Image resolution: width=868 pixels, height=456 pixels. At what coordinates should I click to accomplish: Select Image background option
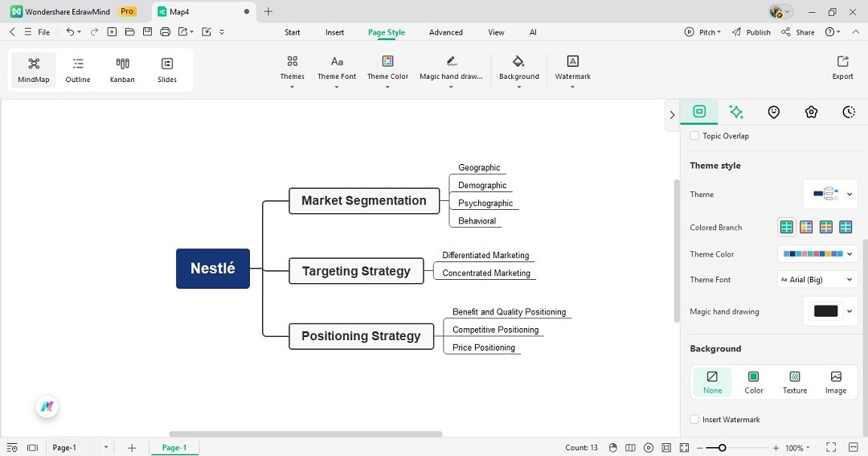[836, 382]
